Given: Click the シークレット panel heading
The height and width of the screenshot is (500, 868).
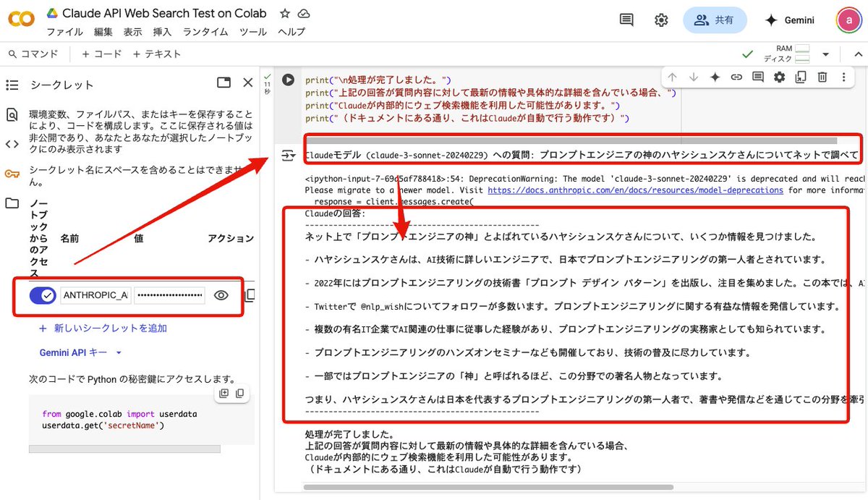Looking at the screenshot, I should tap(62, 85).
